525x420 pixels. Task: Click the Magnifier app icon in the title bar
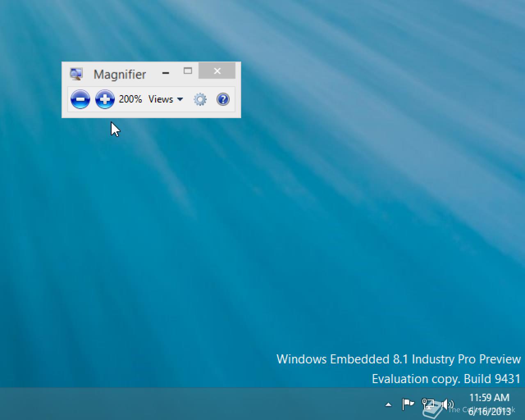(x=76, y=74)
